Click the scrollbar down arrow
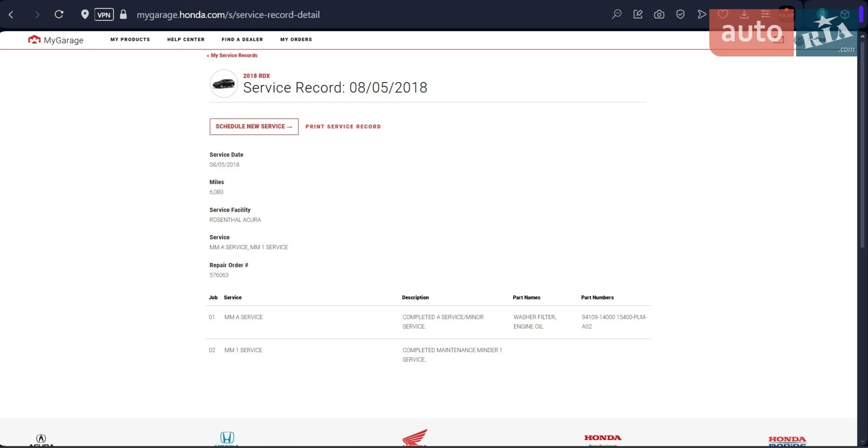868x448 pixels. click(x=862, y=442)
